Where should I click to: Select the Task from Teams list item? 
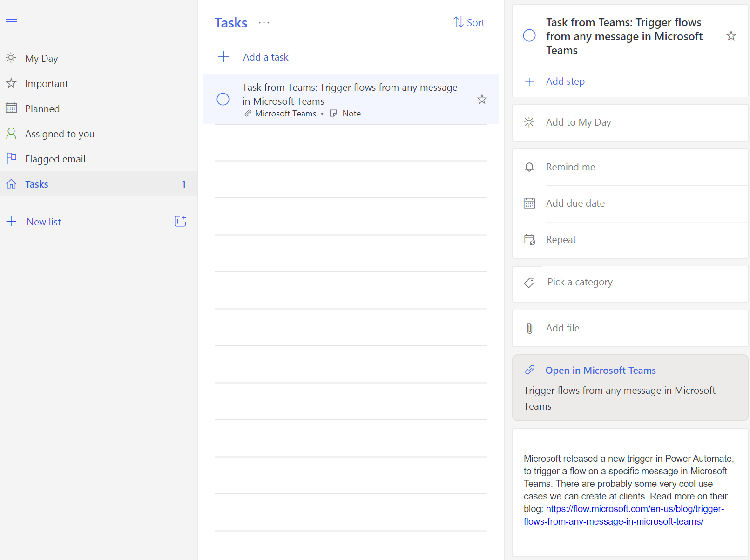351,99
